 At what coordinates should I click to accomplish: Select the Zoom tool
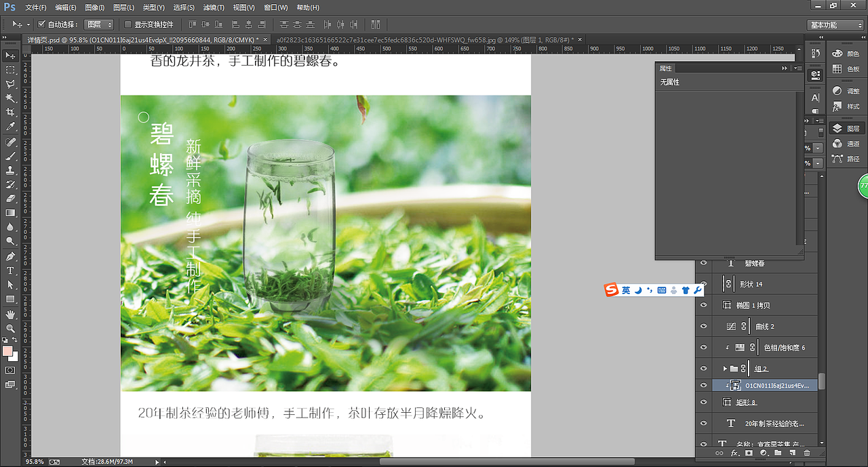tap(10, 329)
